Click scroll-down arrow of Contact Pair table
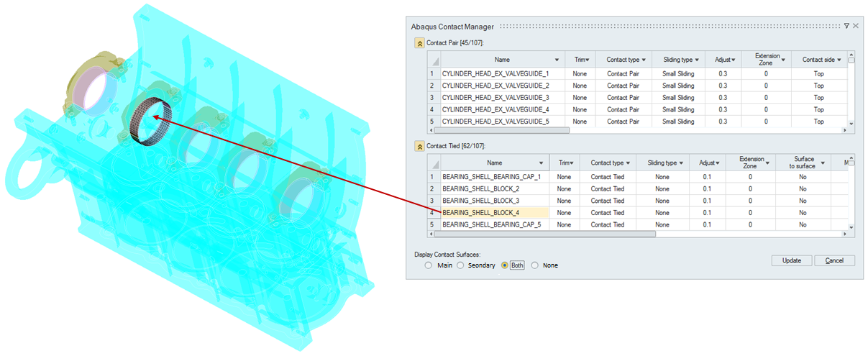This screenshot has height=356, width=868. 851,124
